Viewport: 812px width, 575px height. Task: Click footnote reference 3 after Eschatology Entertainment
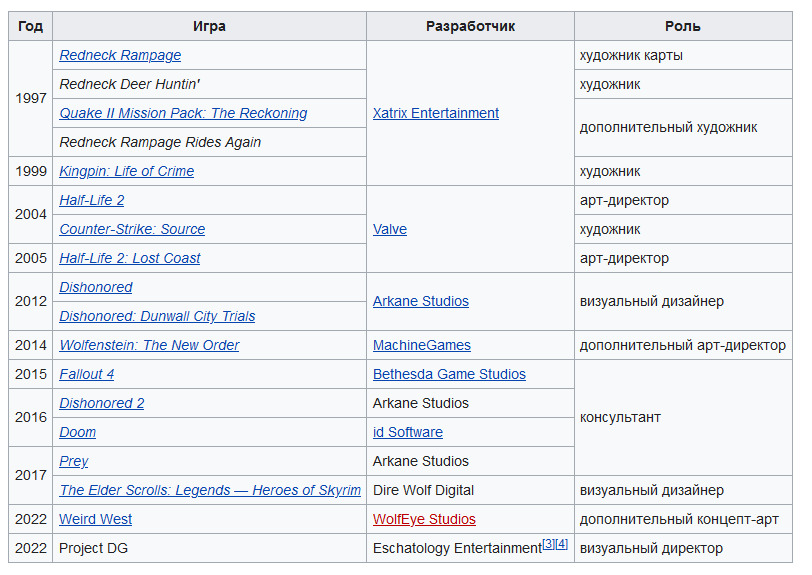click(x=547, y=544)
